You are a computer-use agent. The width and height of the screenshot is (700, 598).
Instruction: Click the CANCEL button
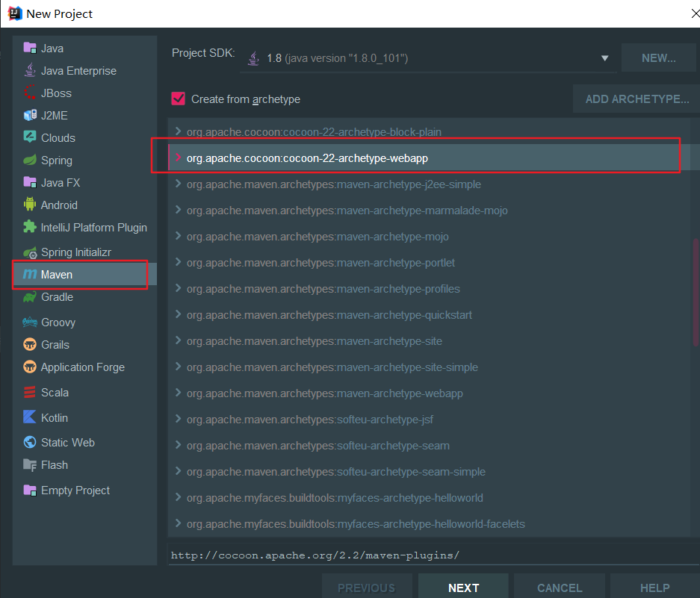click(560, 586)
